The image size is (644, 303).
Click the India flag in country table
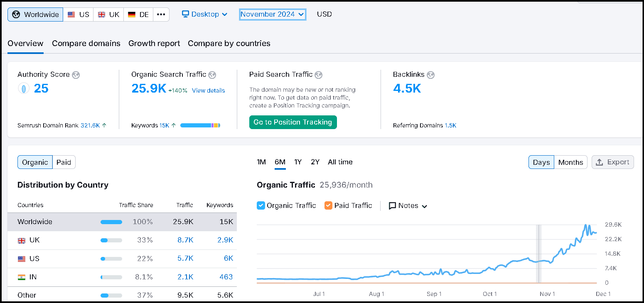tap(22, 277)
